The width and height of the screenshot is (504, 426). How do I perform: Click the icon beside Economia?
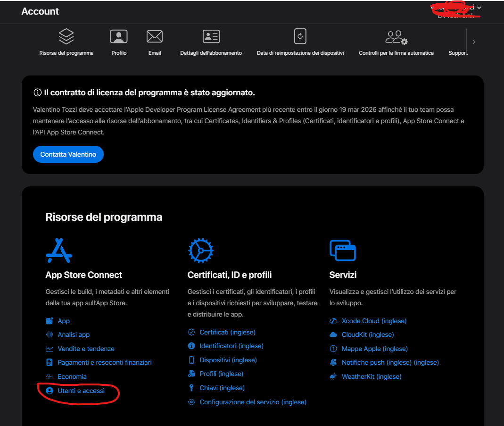pyautogui.click(x=49, y=376)
